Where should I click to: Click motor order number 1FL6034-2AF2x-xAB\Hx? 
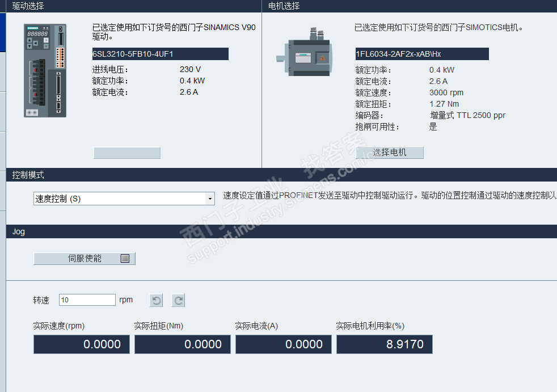coord(422,54)
